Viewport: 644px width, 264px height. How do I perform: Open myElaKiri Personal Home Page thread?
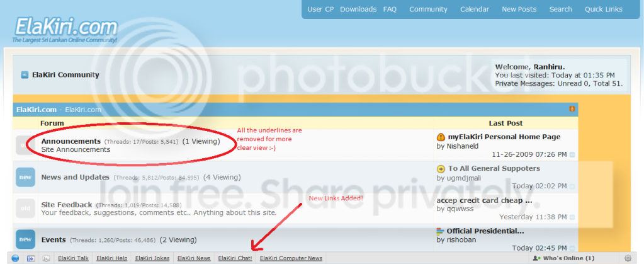click(504, 137)
